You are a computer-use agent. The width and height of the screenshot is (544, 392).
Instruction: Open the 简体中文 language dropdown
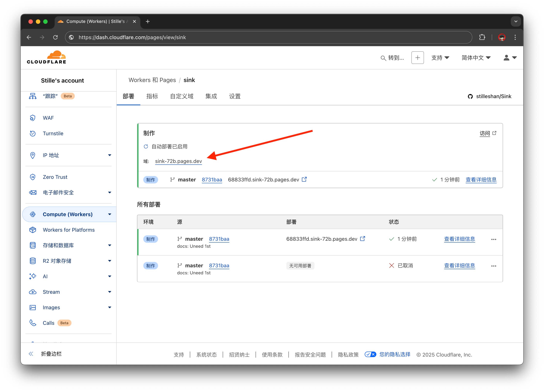point(476,58)
